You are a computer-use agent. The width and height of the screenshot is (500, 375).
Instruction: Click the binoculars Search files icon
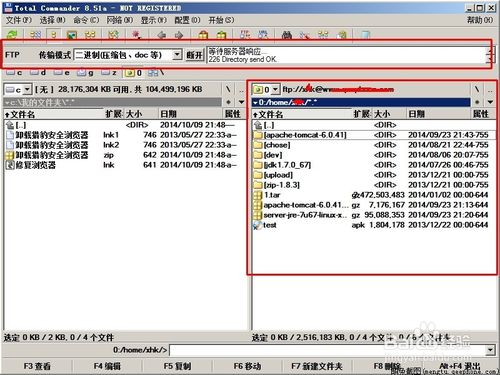point(287,34)
